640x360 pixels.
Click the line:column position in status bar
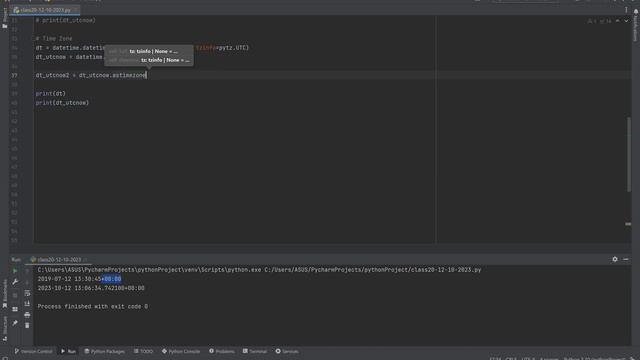click(495, 359)
